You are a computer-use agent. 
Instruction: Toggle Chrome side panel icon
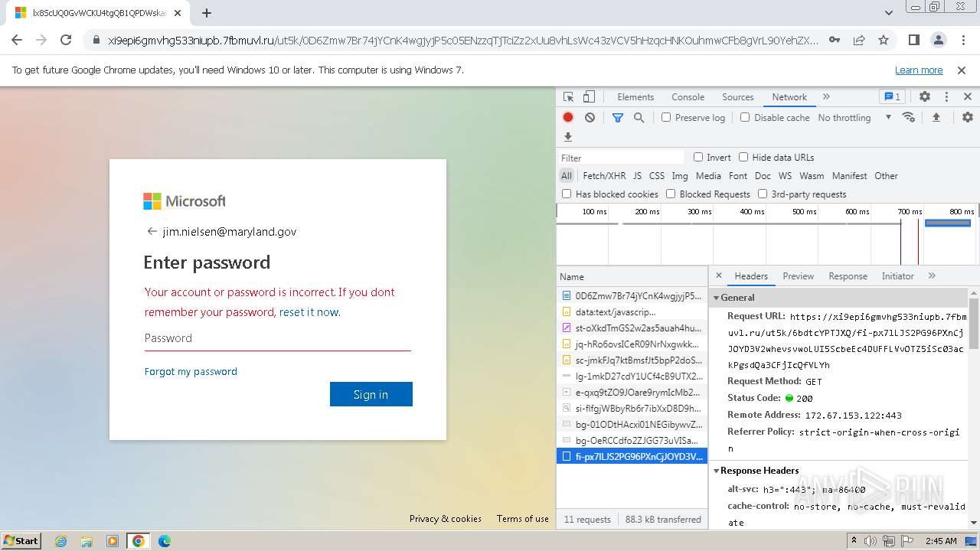[914, 40]
